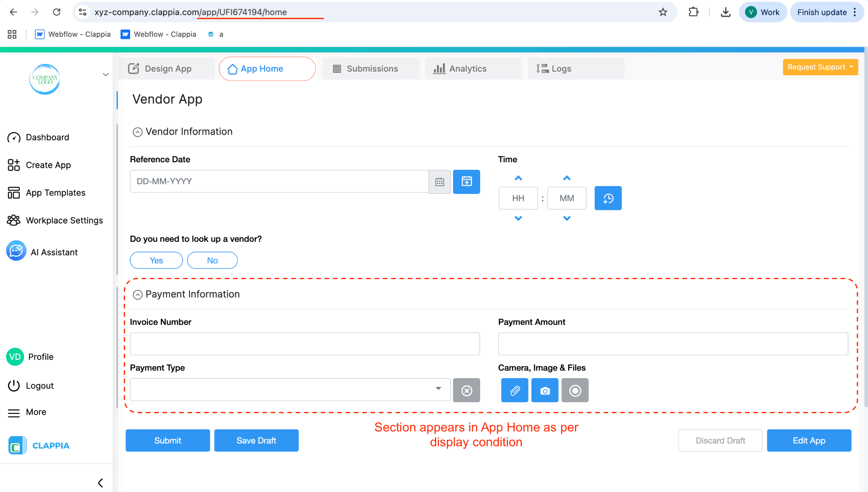The width and height of the screenshot is (868, 492).
Task: Select Yes for vendor lookup
Action: click(156, 260)
